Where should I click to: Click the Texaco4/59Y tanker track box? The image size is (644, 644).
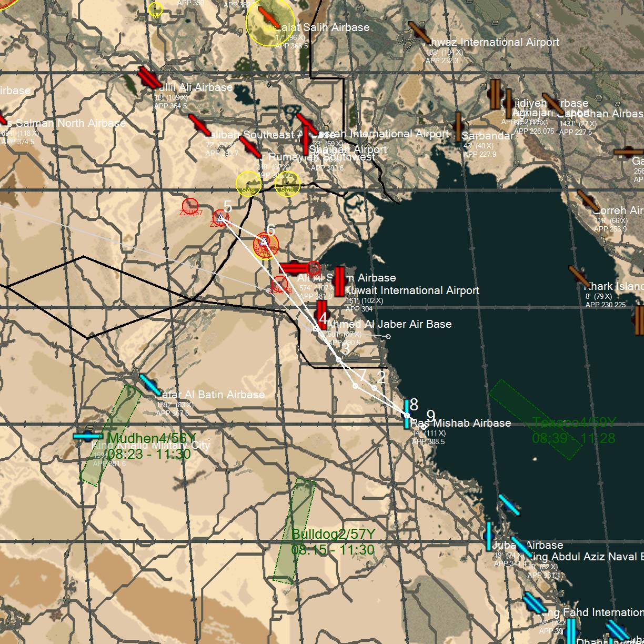536,419
